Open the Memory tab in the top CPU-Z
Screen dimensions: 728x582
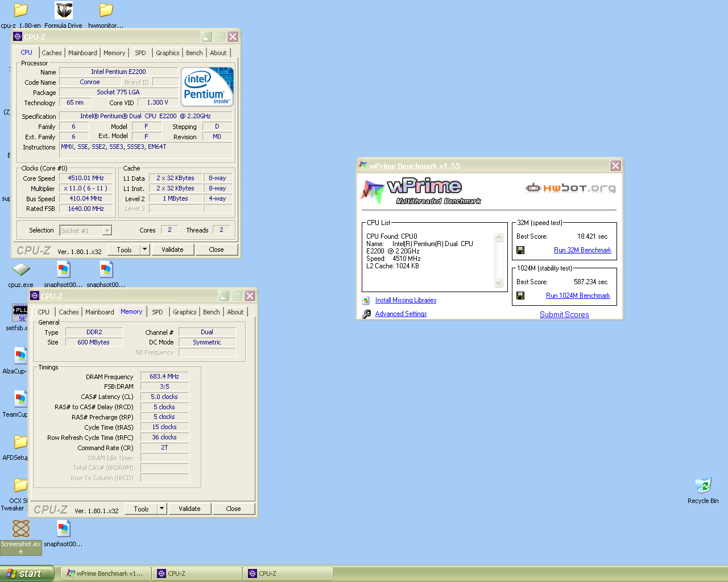[114, 53]
